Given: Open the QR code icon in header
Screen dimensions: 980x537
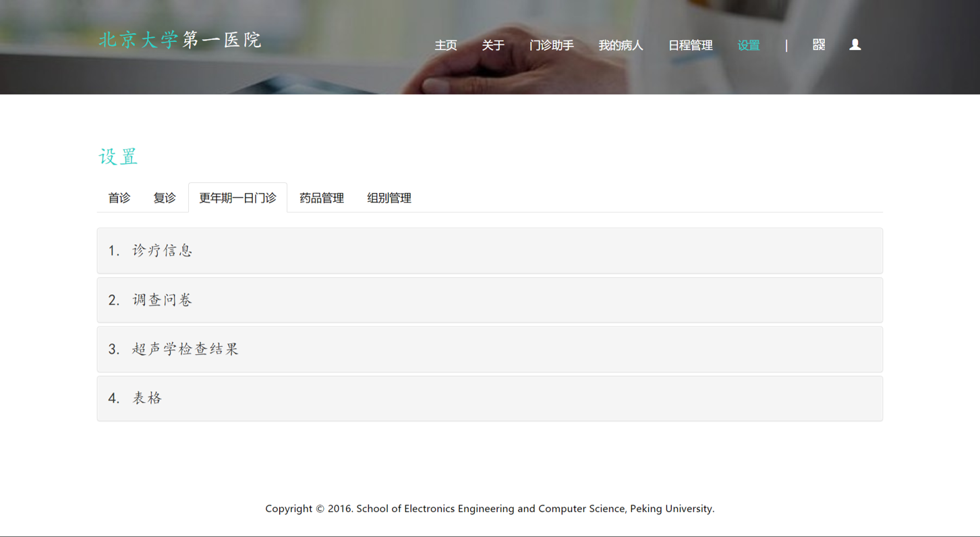Looking at the screenshot, I should point(819,45).
